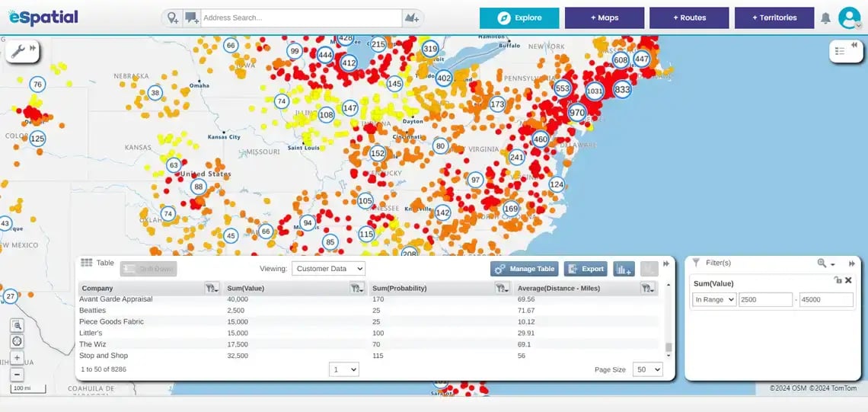Collapse the Table panel with double arrows
This screenshot has height=412, width=868.
[666, 263]
